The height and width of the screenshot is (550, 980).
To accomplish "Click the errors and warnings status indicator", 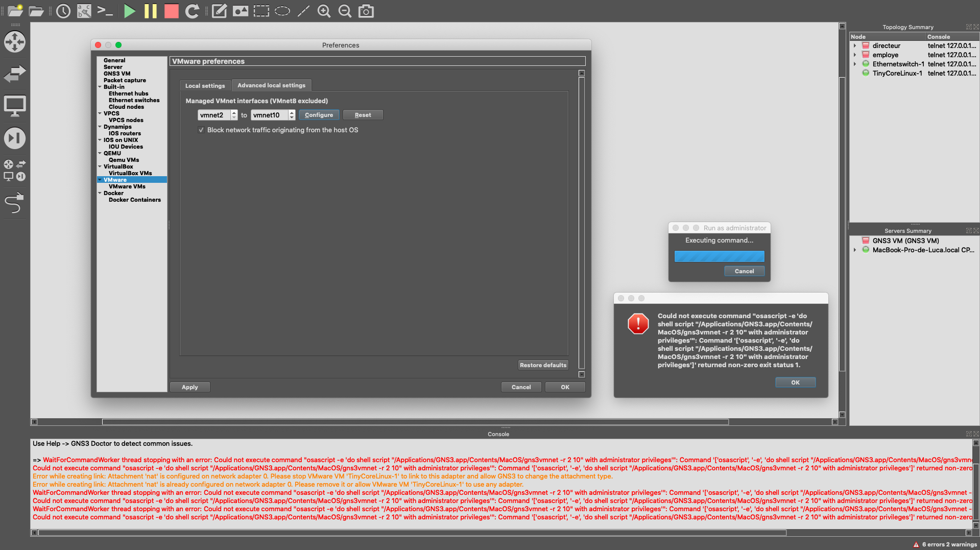I will [x=945, y=544].
